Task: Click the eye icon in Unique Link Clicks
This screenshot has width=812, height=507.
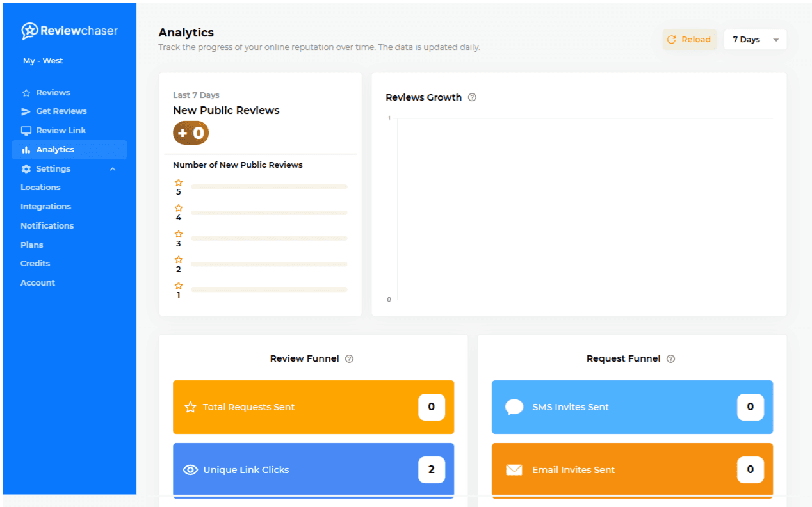Action: coord(190,470)
